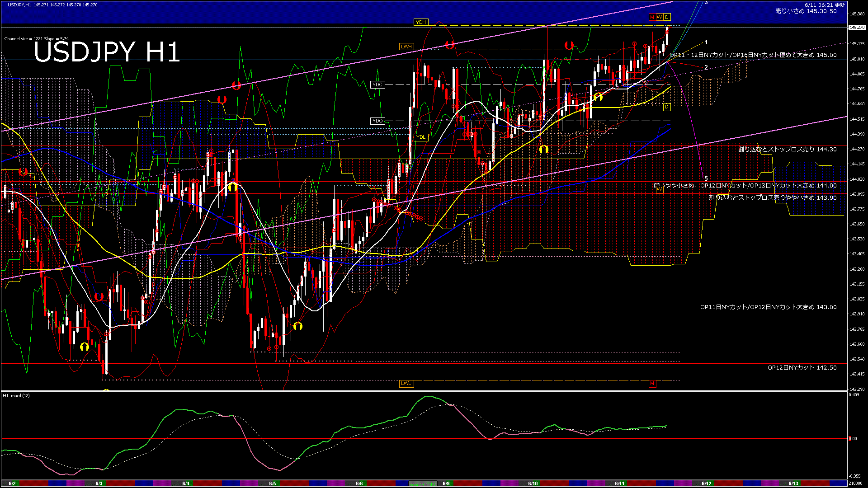Image resolution: width=868 pixels, height=488 pixels.
Task: Click the OP12日NYカット 142.50 label
Action: [802, 368]
